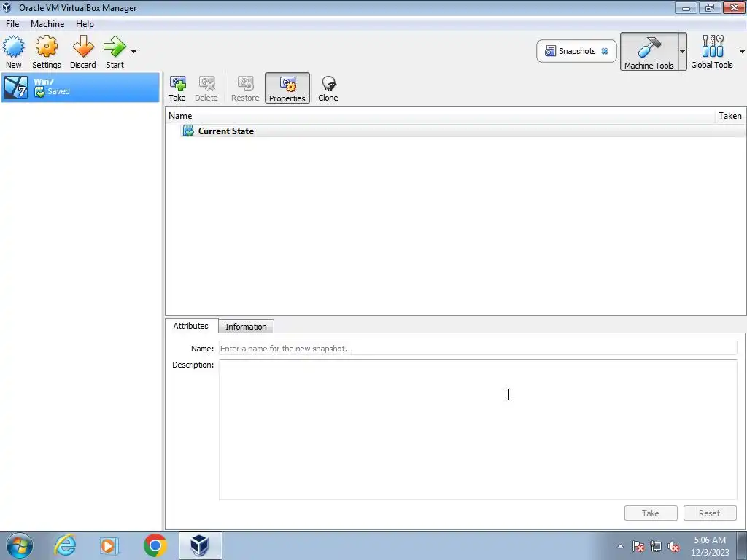Click the Delete snapshot toolbar icon
Image resolution: width=747 pixels, height=560 pixels.
[x=206, y=88]
